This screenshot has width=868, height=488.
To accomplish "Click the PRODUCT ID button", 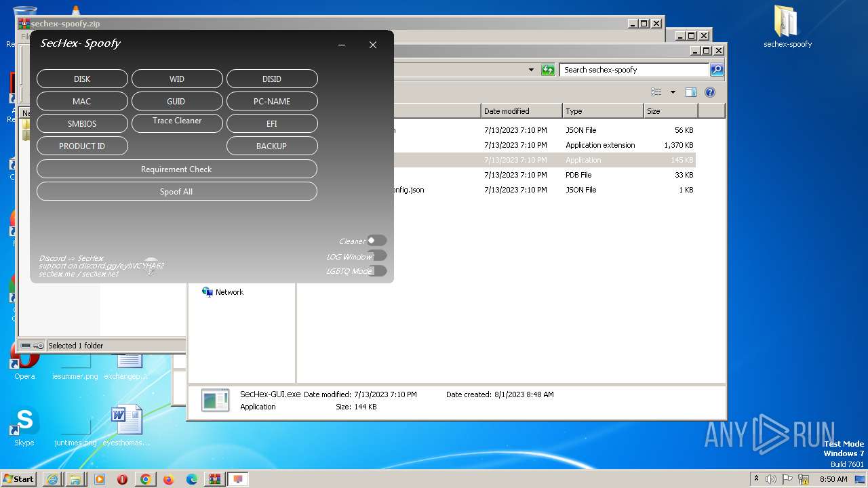I will click(x=82, y=146).
